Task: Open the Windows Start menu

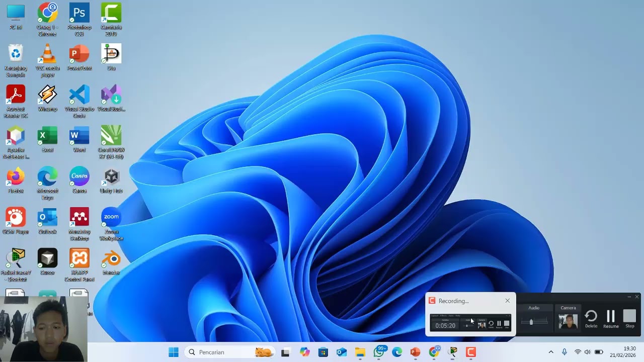Action: coord(174,352)
